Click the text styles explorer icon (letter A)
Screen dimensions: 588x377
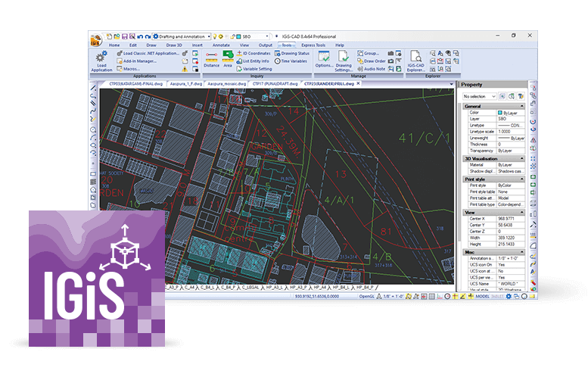(440, 53)
